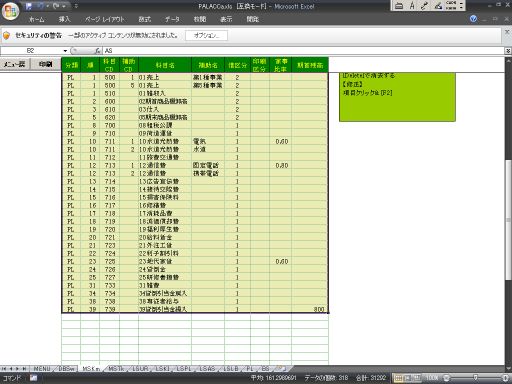
Task: Switch to the MENU sheet tab
Action: tap(42, 369)
